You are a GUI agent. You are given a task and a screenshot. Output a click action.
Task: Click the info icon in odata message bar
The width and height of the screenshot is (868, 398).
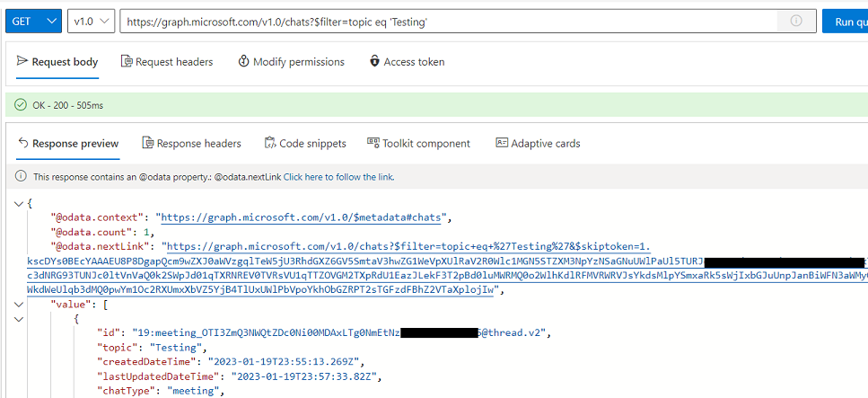click(21, 177)
